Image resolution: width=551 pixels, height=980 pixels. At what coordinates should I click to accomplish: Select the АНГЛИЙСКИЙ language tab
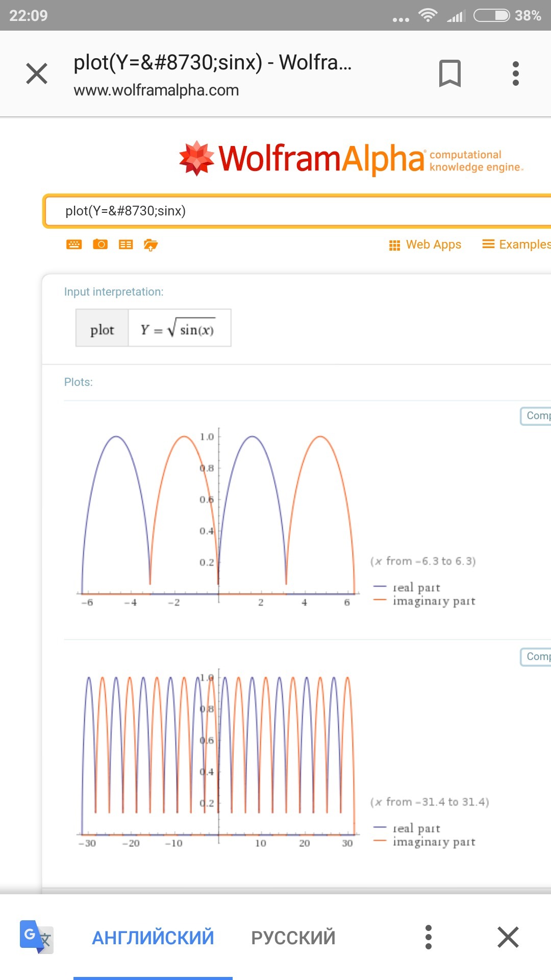pos(153,938)
